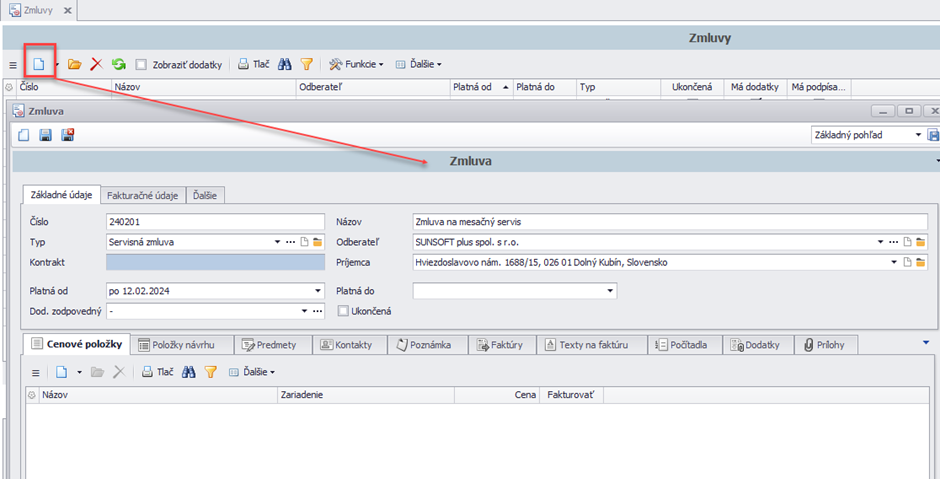Screen dimensions: 940x479
Task: Click the open folder icon in Zmluvy toolbar
Action: [75, 64]
